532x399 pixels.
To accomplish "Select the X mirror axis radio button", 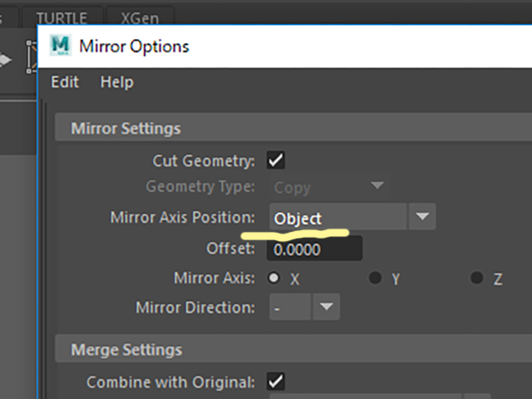I will (273, 278).
